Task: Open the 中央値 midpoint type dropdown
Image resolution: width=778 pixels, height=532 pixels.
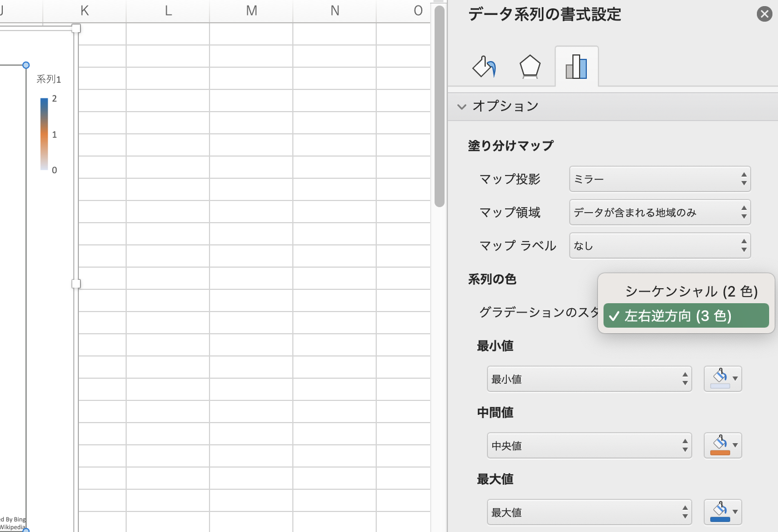Action: 589,445
